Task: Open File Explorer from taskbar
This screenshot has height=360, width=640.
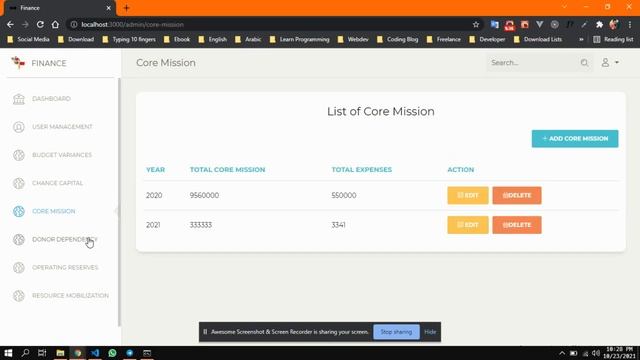Action: click(x=60, y=353)
